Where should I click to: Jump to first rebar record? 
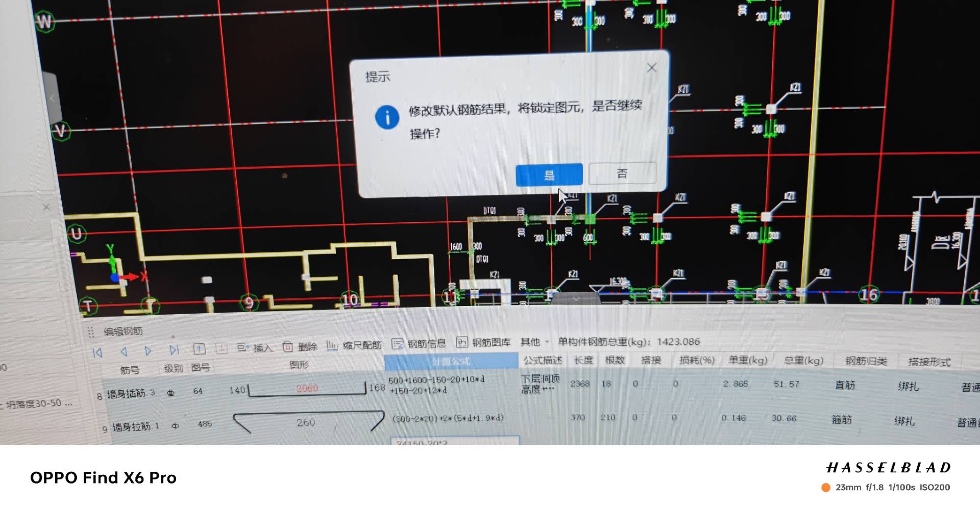click(97, 352)
